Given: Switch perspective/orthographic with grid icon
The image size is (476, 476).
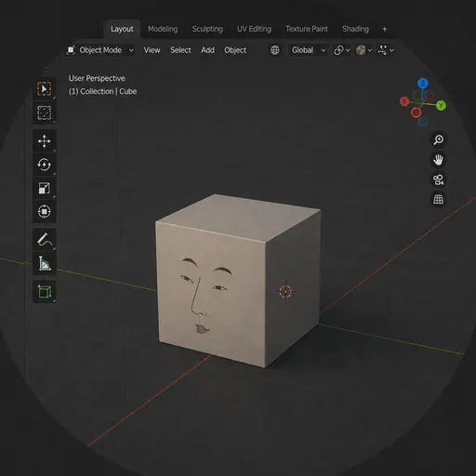Looking at the screenshot, I should (438, 199).
